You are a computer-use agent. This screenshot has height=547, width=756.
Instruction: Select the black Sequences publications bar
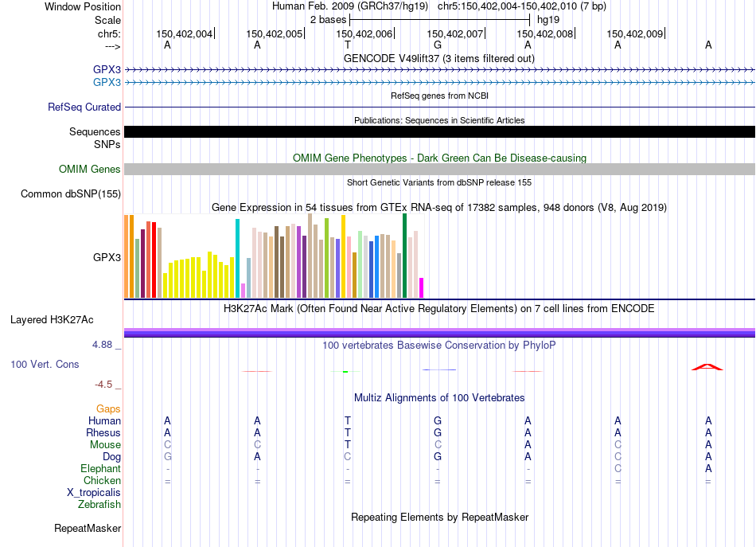440,131
